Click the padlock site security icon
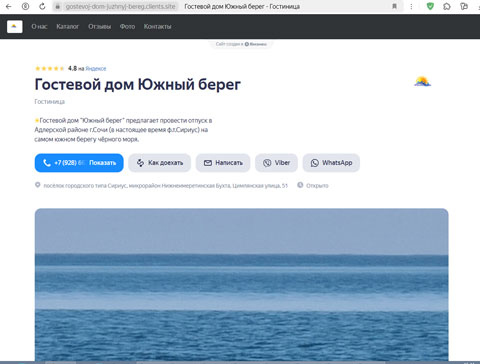Image resolution: width=480 pixels, height=364 pixels. [x=58, y=6]
